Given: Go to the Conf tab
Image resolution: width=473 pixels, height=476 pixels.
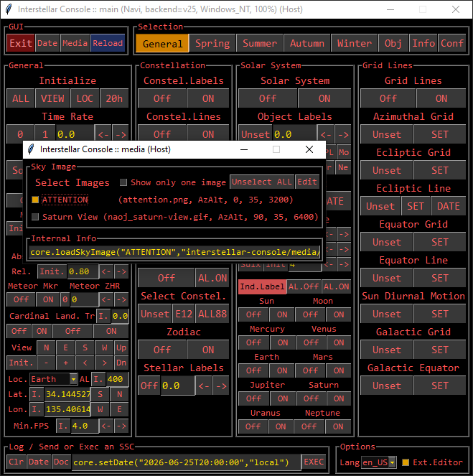Looking at the screenshot, I should click(x=452, y=43).
